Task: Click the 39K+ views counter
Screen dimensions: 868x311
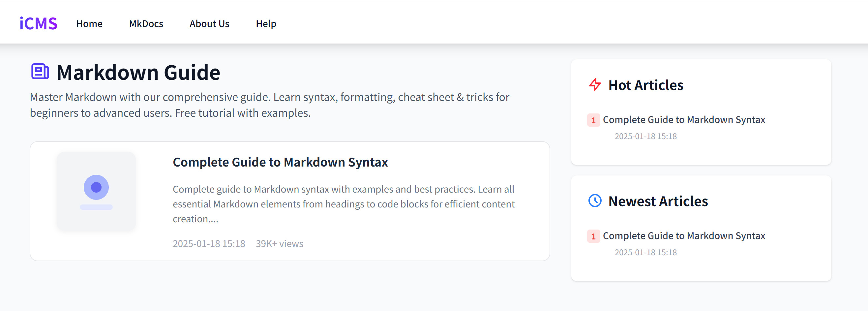Action: point(279,244)
